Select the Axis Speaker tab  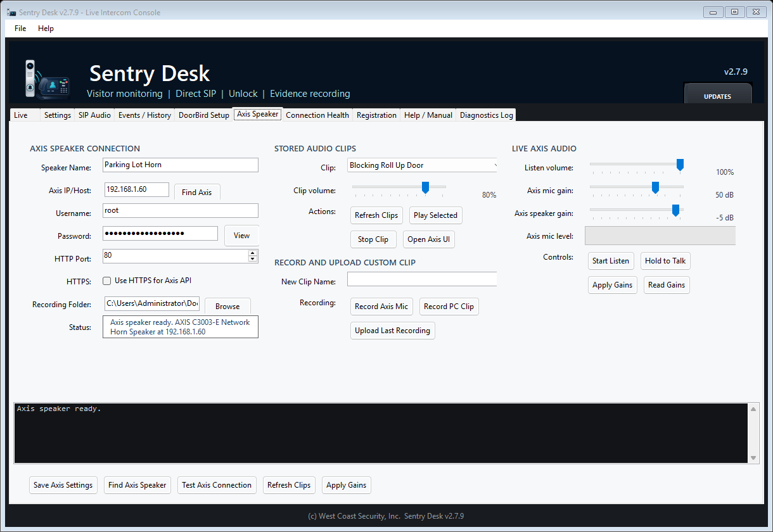pyautogui.click(x=257, y=115)
